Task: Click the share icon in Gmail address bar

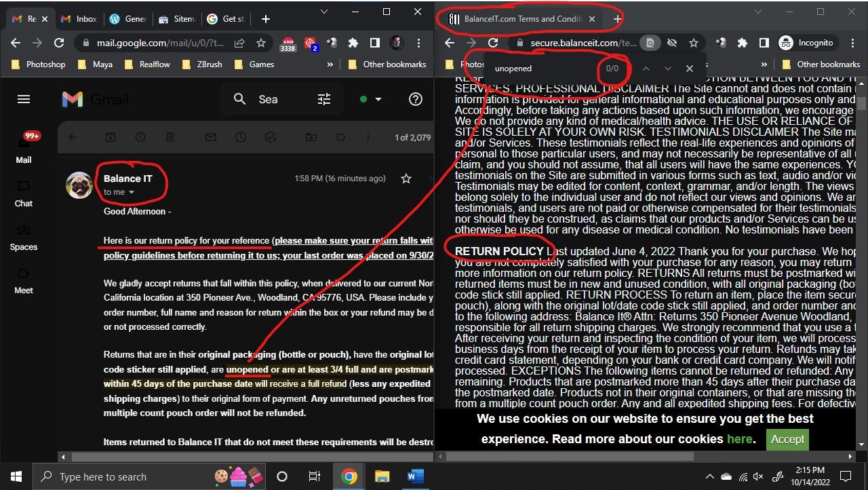Action: coord(239,43)
